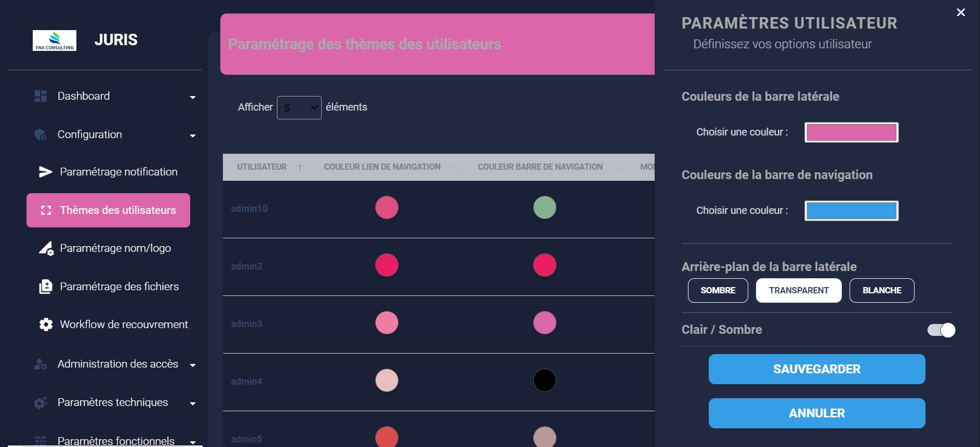Select SOMBRE sidebar background option

[x=718, y=290]
